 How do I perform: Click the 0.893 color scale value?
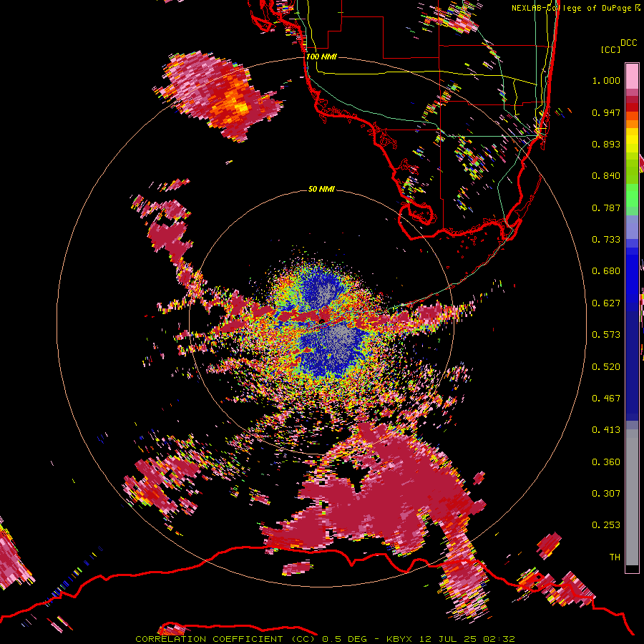606,144
